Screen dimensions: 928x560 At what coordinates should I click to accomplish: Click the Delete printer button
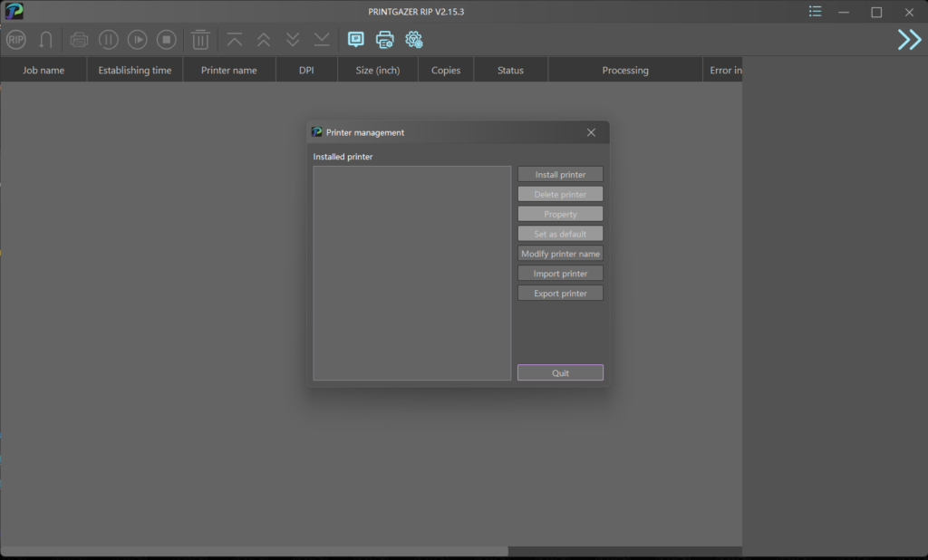point(560,194)
